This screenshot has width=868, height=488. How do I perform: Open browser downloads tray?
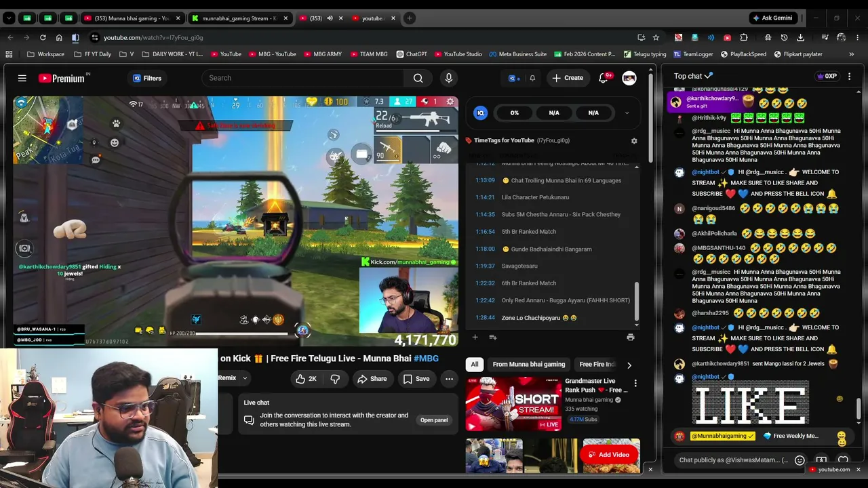coord(801,37)
